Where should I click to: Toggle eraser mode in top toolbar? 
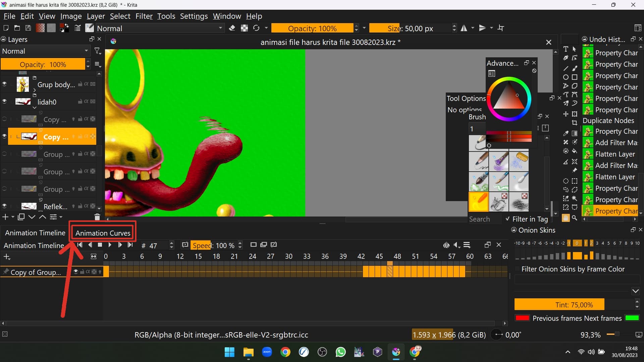coord(232,28)
